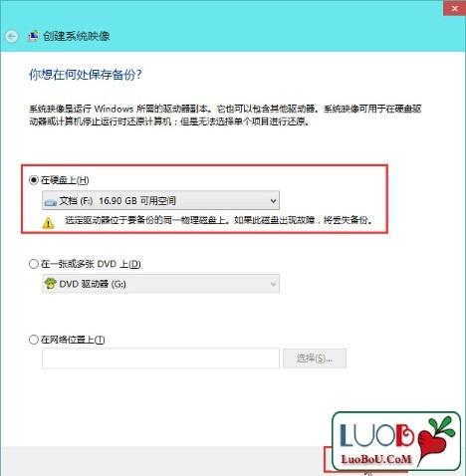Click the '在硬盘上(H)' option label
466x476 pixels.
(65, 180)
